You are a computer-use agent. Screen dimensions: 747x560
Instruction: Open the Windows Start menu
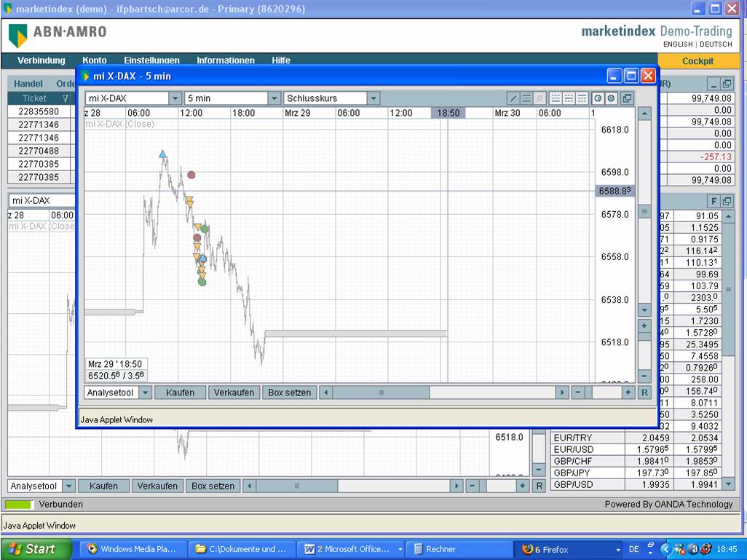36,549
